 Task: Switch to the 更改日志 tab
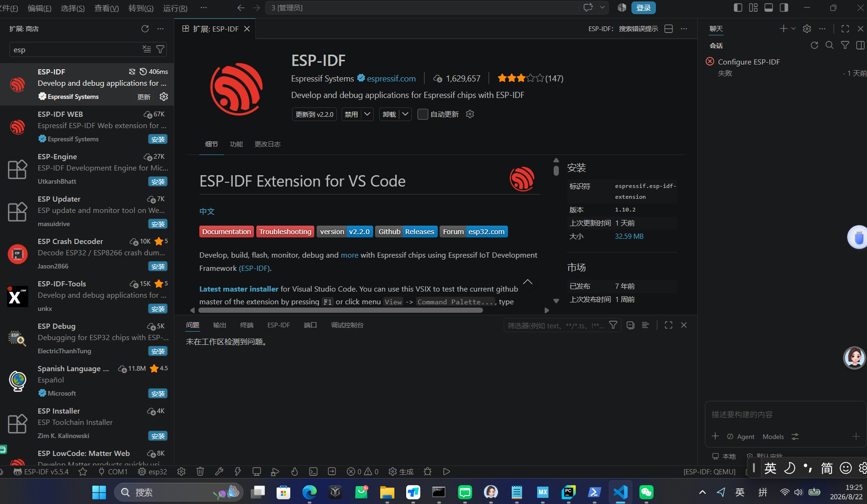tap(268, 144)
